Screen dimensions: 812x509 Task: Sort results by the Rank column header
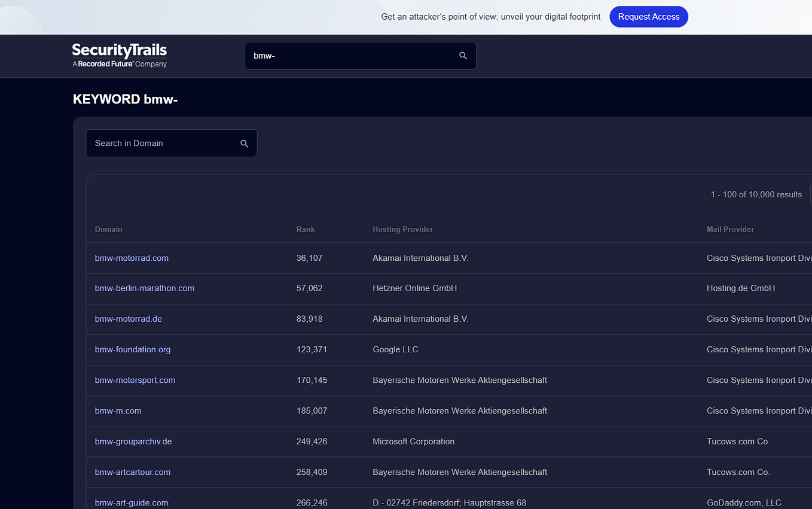[x=305, y=229]
